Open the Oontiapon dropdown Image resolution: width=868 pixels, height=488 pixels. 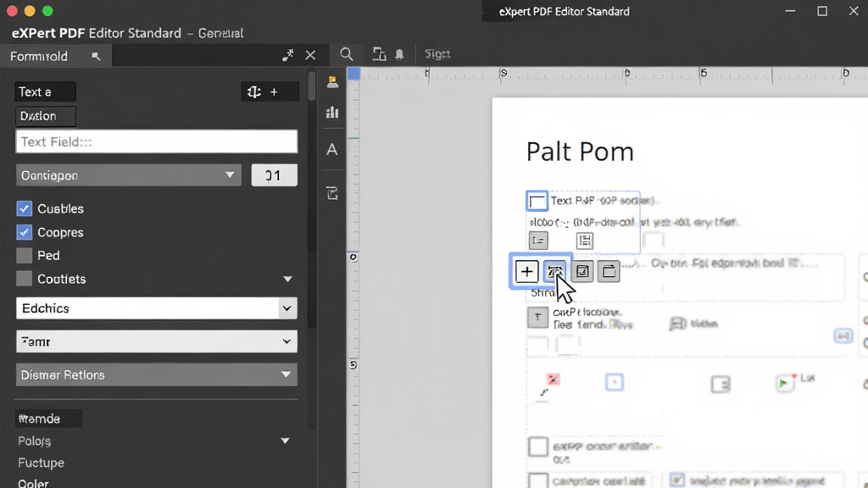(x=129, y=175)
